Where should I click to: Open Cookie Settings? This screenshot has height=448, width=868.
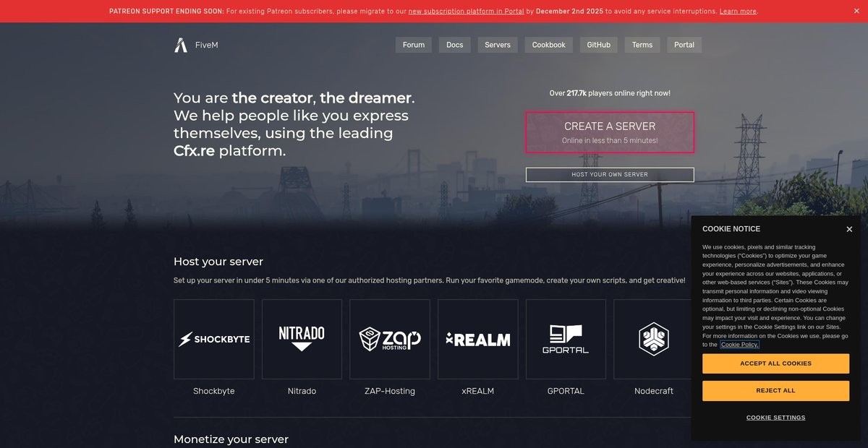[775, 418]
